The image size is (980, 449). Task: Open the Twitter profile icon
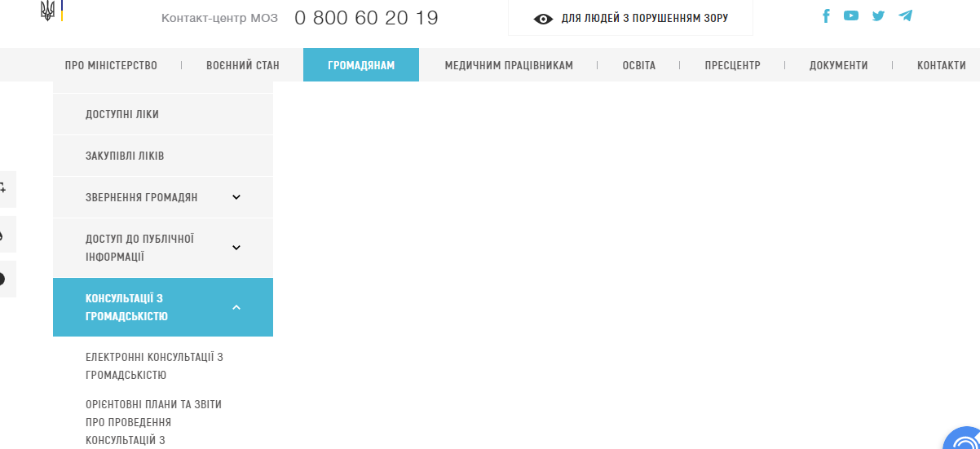coord(878,15)
